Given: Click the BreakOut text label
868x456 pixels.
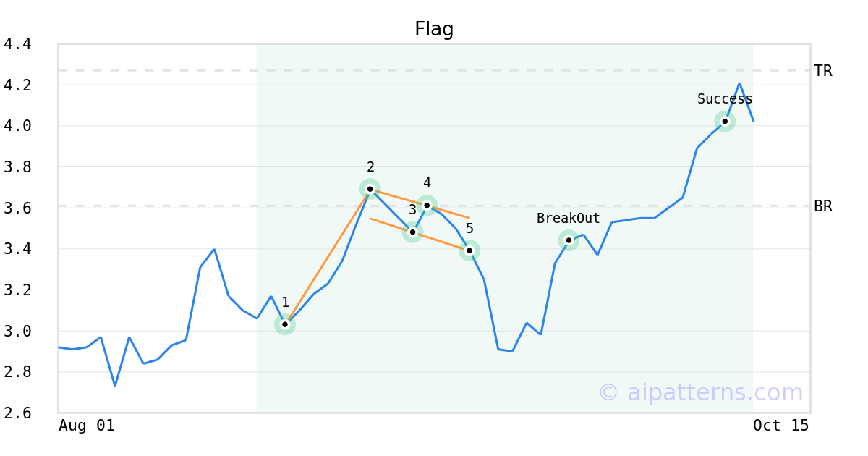Looking at the screenshot, I should pyautogui.click(x=569, y=219).
